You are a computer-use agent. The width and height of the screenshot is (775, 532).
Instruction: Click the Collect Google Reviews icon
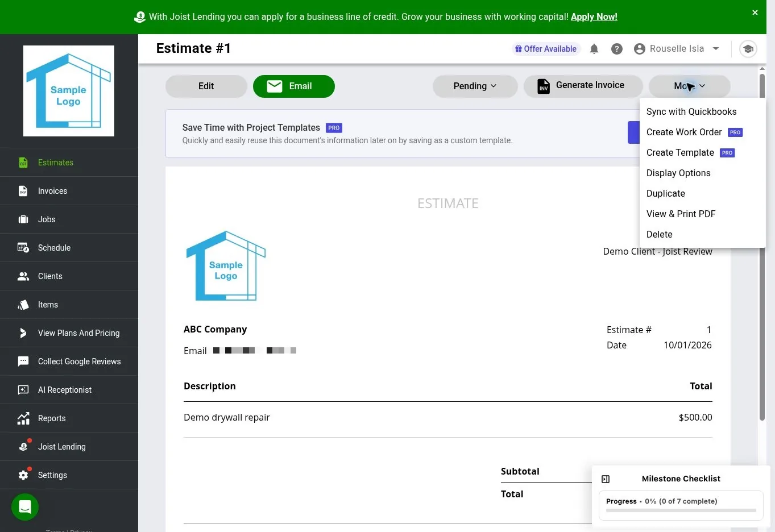tap(23, 361)
